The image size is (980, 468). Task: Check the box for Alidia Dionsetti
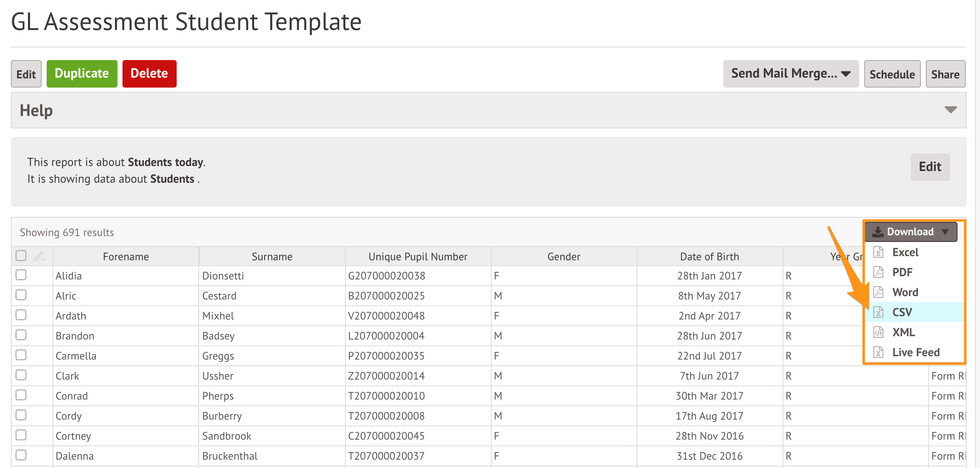[x=21, y=275]
